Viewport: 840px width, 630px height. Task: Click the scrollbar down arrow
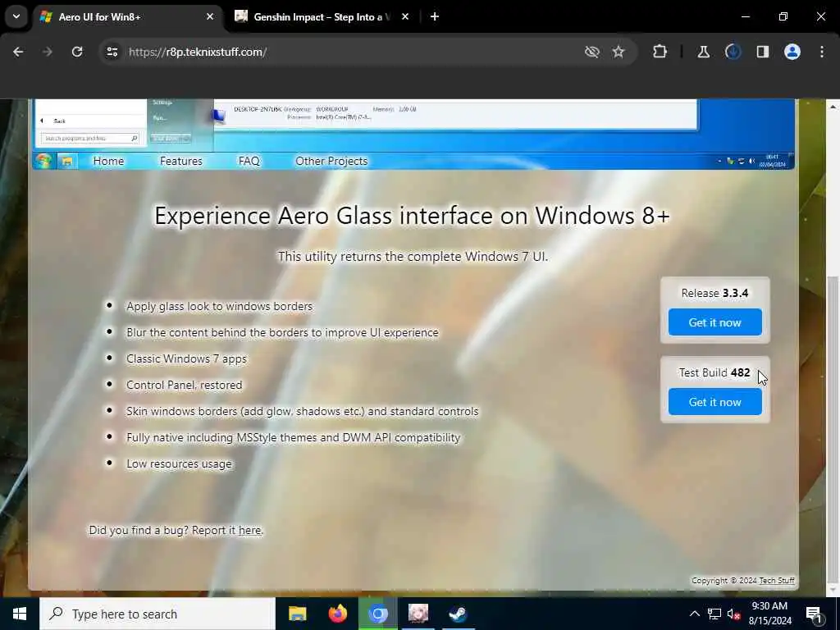(x=832, y=591)
